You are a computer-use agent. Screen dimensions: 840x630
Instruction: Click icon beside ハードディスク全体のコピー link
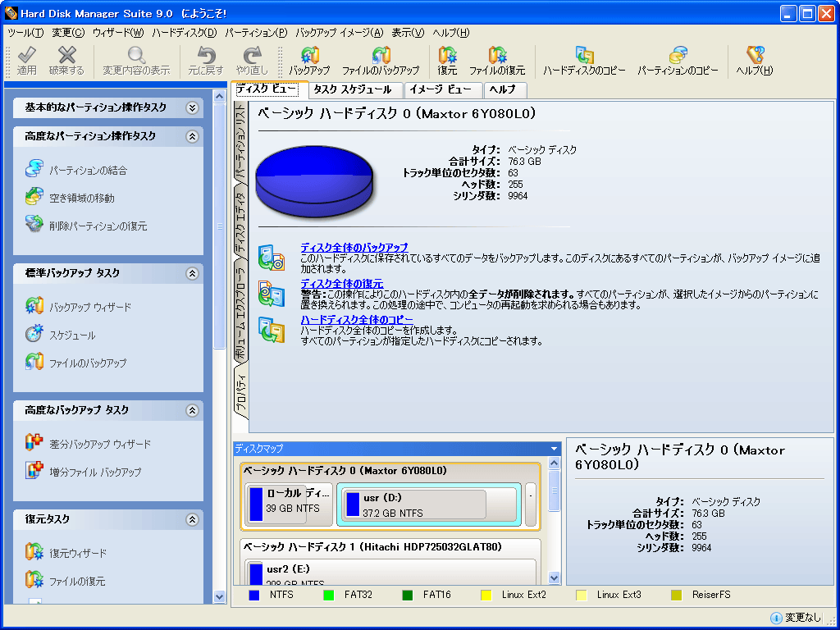(272, 329)
